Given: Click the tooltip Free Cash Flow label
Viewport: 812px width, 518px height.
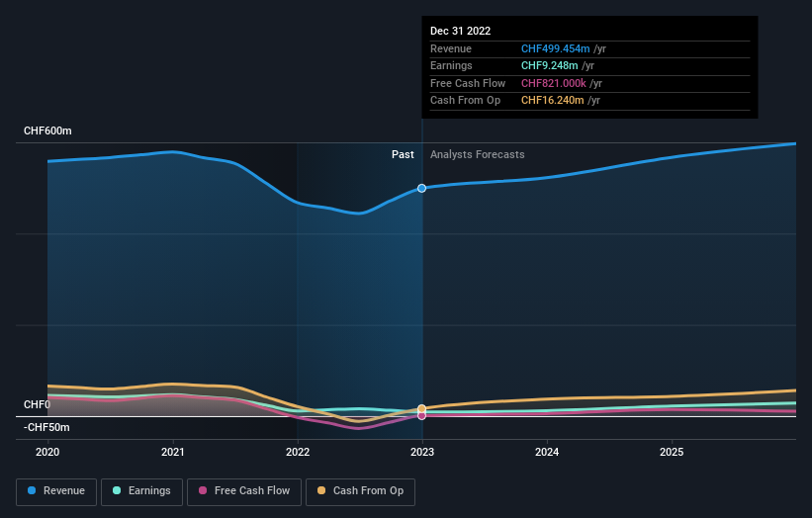Looking at the screenshot, I should (x=468, y=83).
